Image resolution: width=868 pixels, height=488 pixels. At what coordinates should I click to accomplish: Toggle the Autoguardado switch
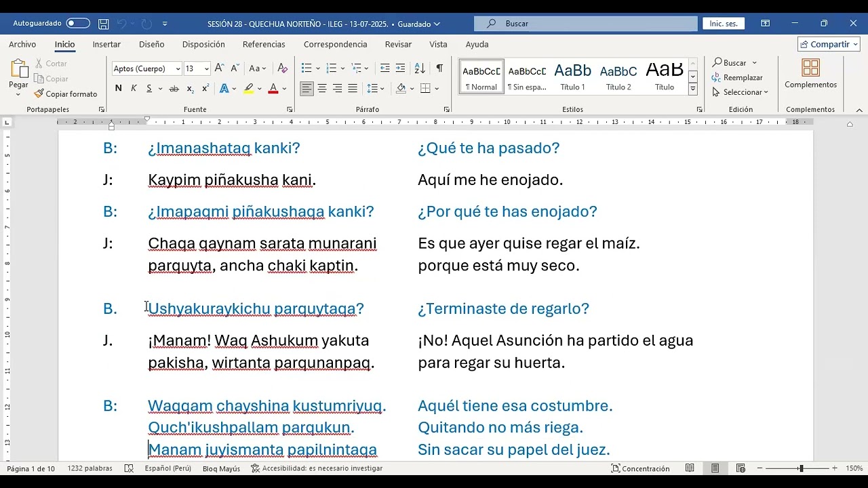(x=78, y=23)
